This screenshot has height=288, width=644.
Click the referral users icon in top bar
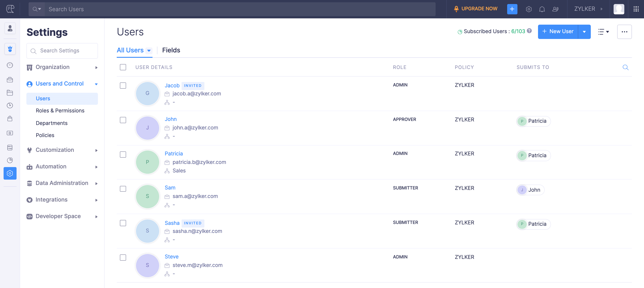tap(555, 9)
